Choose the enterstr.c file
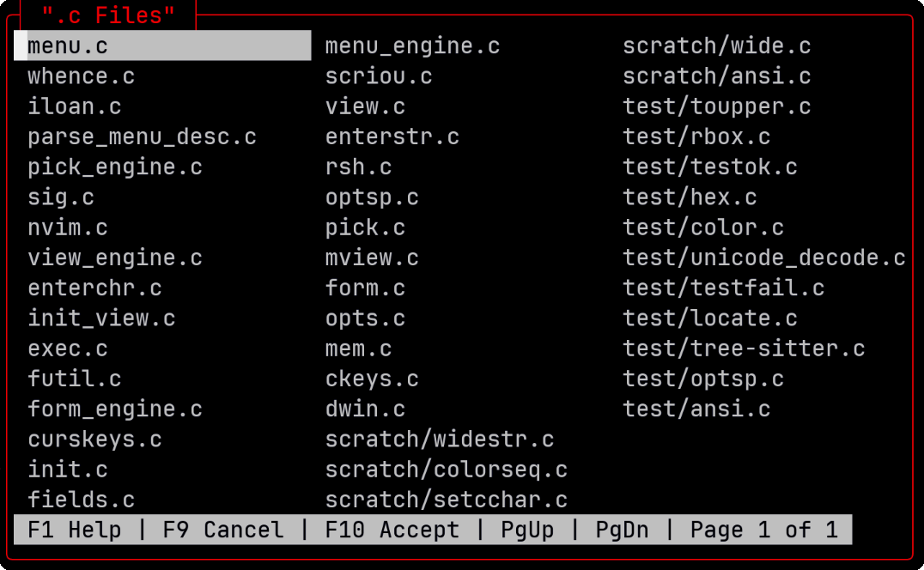924x570 pixels. (392, 137)
